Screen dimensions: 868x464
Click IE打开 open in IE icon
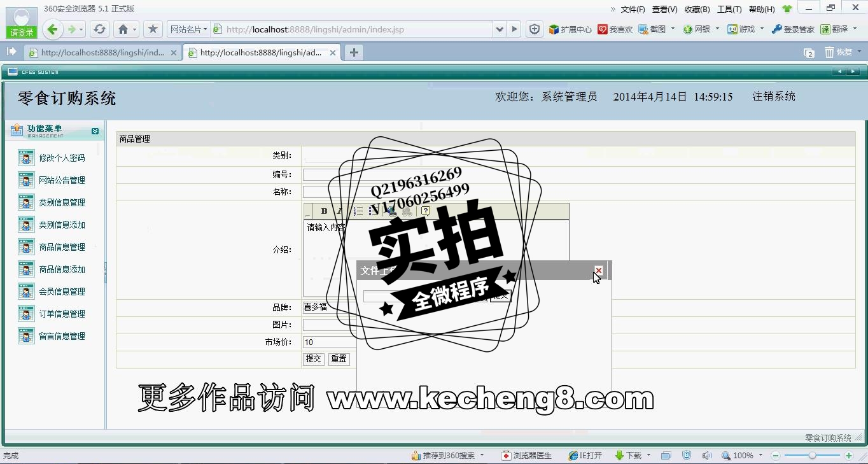[x=585, y=456]
